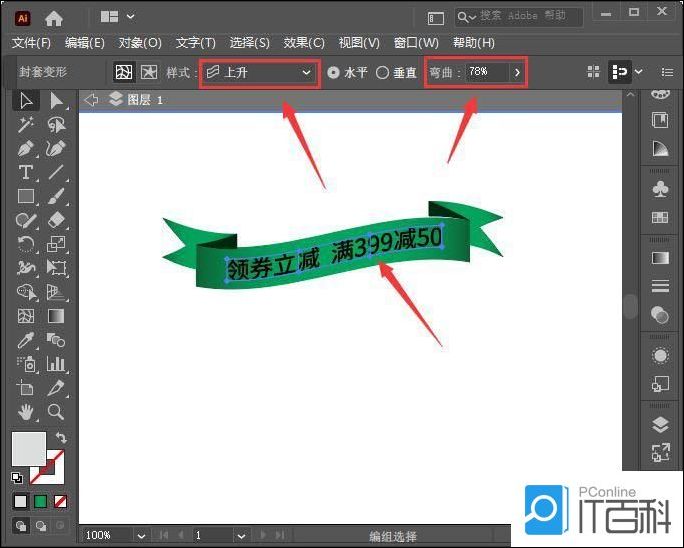684x548 pixels.
Task: Select the Symbol Sprayer tool
Action: [26, 363]
